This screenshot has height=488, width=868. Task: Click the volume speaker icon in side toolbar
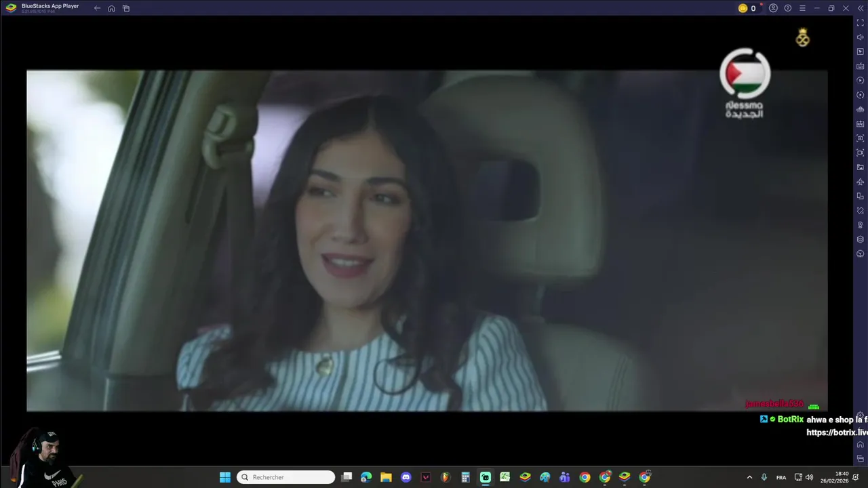(860, 37)
